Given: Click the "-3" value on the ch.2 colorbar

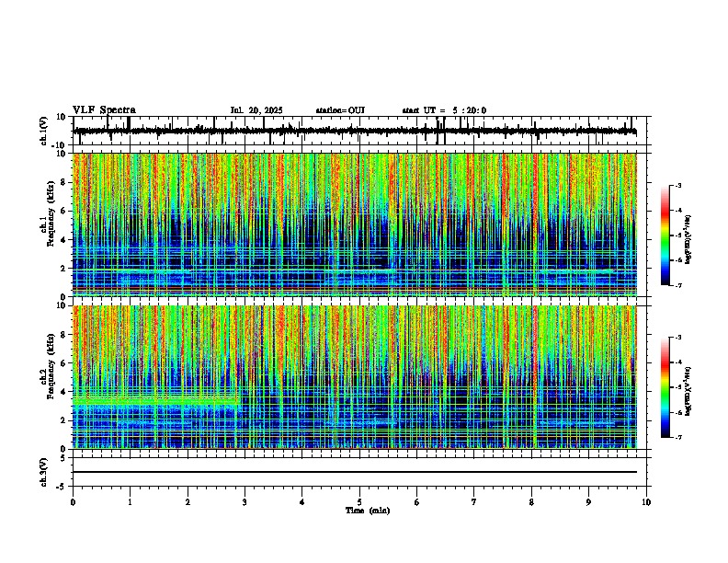Looking at the screenshot, I should point(677,338).
